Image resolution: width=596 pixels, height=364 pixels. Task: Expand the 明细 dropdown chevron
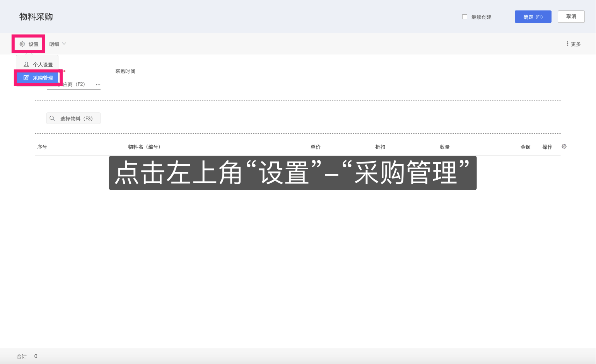64,44
